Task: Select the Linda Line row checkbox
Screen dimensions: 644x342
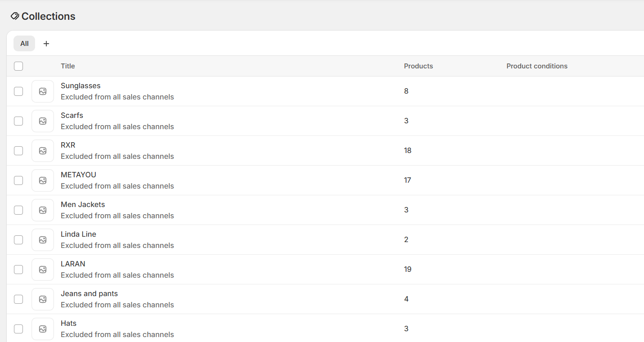Action: point(18,240)
